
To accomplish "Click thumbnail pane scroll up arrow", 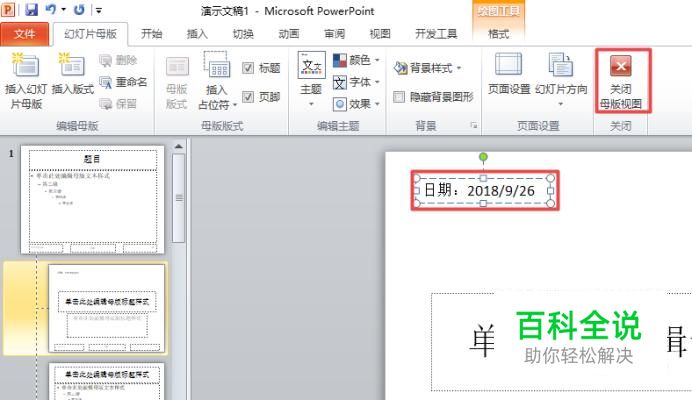I will 178,146.
